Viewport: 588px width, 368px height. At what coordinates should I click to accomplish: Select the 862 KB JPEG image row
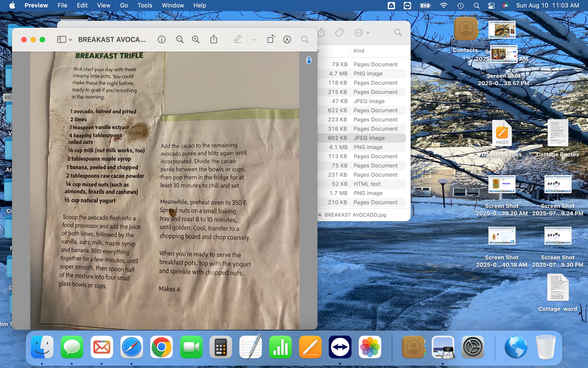tap(363, 138)
